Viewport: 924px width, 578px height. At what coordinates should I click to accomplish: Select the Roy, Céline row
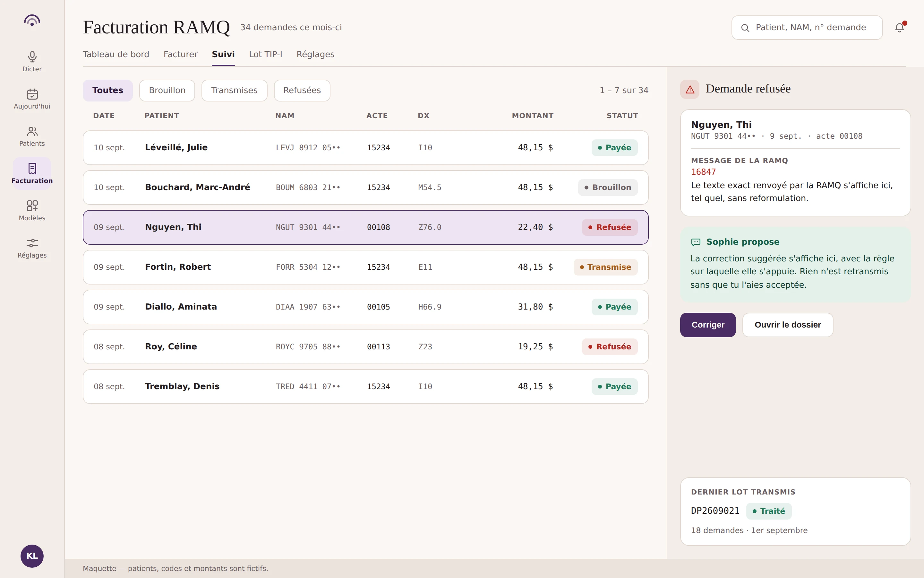[366, 346]
